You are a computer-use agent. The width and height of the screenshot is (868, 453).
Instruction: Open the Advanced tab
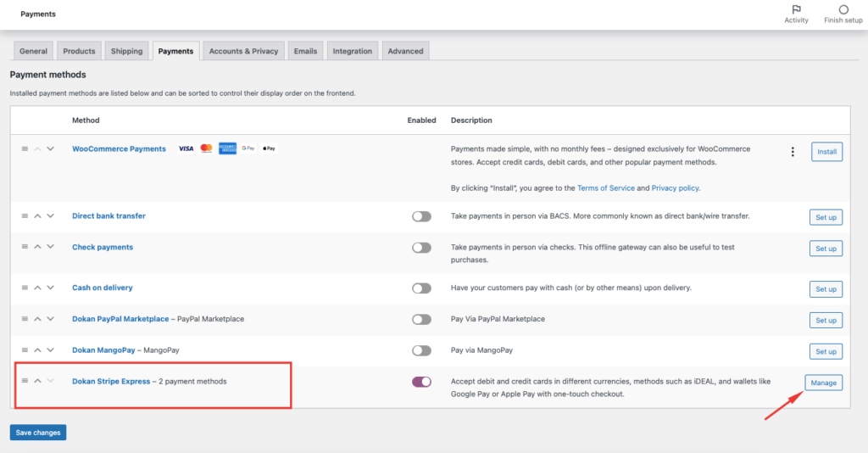click(x=406, y=51)
